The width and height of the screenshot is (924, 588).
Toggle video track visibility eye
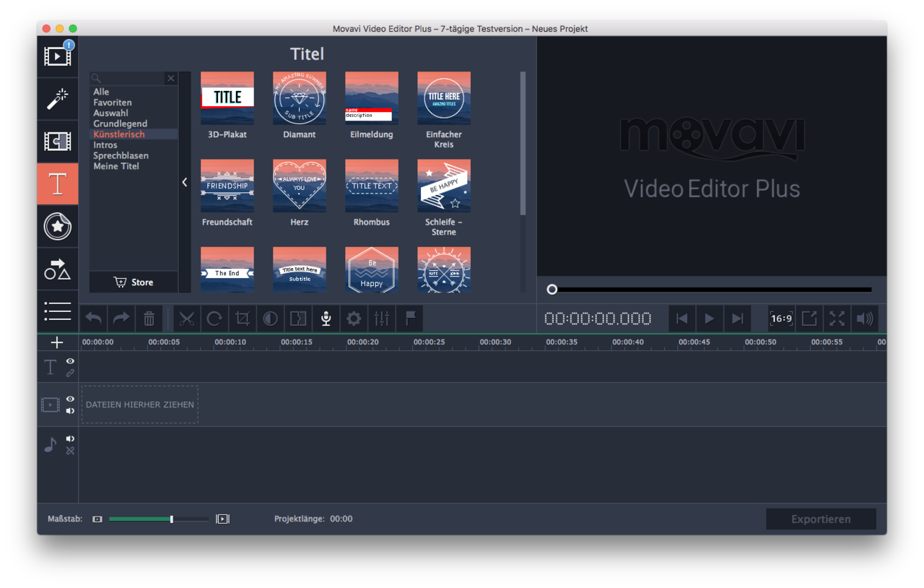[x=71, y=399]
